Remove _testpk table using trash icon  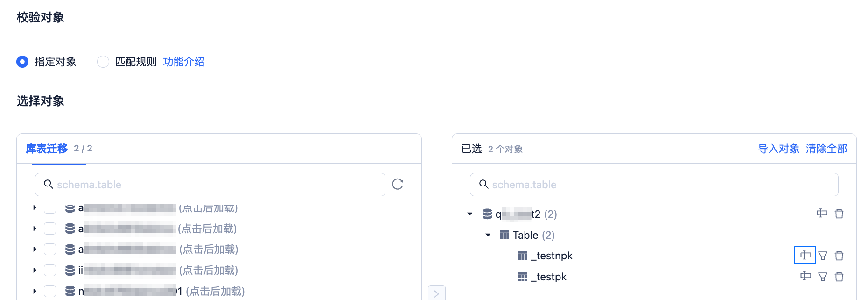[839, 277]
